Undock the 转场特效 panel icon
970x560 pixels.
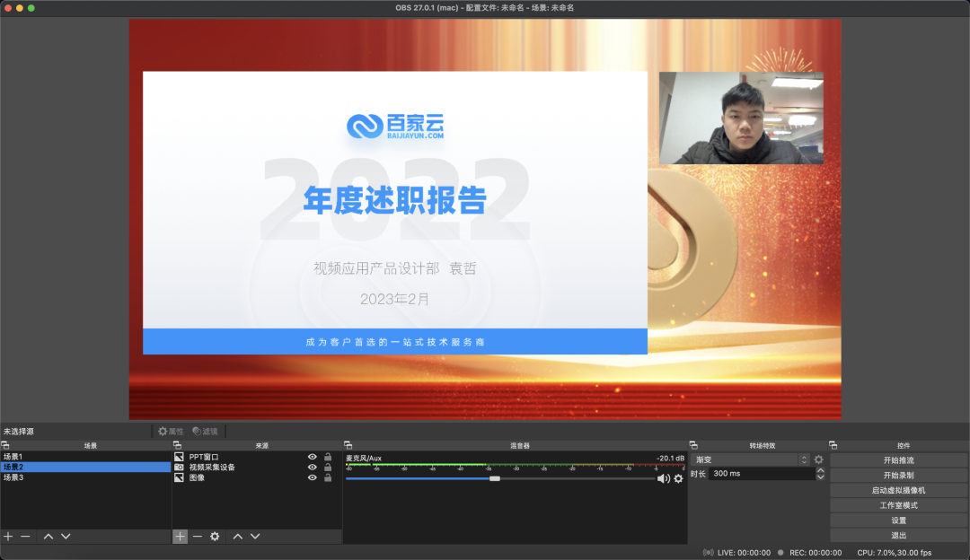693,445
